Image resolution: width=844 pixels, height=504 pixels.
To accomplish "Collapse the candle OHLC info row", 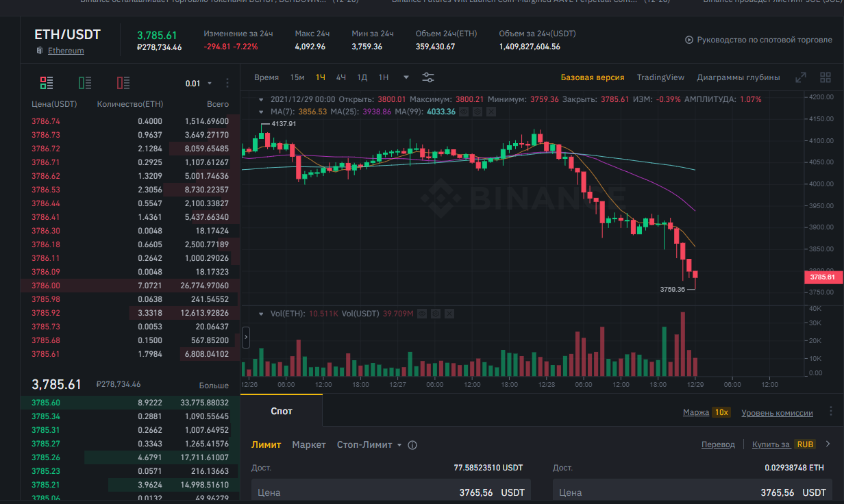I will (x=262, y=99).
